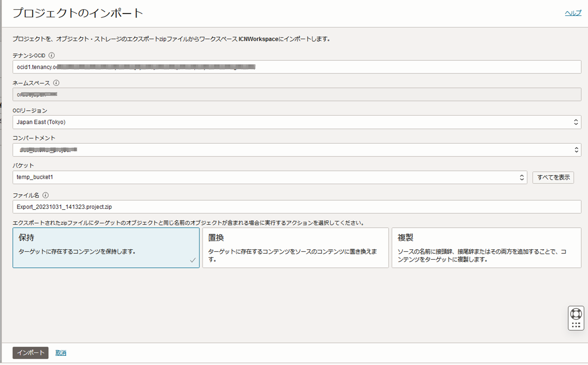Screen dimensions: 588x365
Task: Click the ICNWorkspace workspace name text
Action: pyautogui.click(x=258, y=39)
